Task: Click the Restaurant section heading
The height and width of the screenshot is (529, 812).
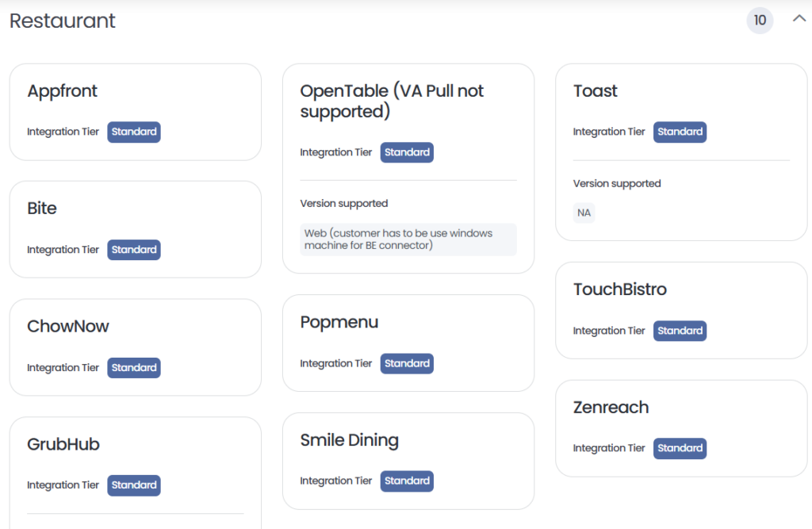Action: pyautogui.click(x=63, y=21)
